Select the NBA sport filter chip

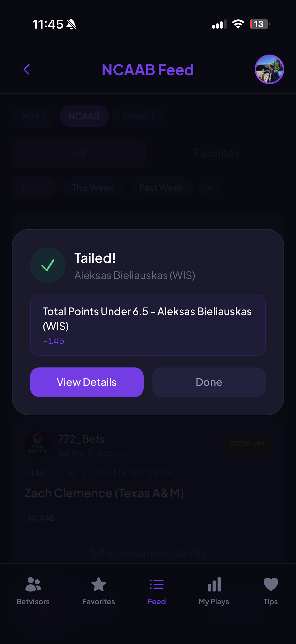33,116
